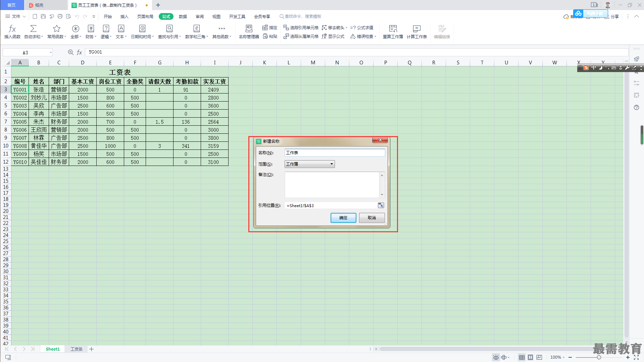Click Evaluate Formula (公式求值)
Image resolution: width=644 pixels, height=362 pixels.
coord(362,28)
